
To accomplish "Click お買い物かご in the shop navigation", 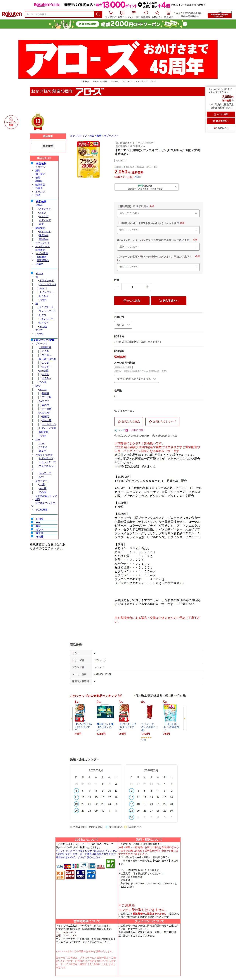I will (x=141, y=81).
